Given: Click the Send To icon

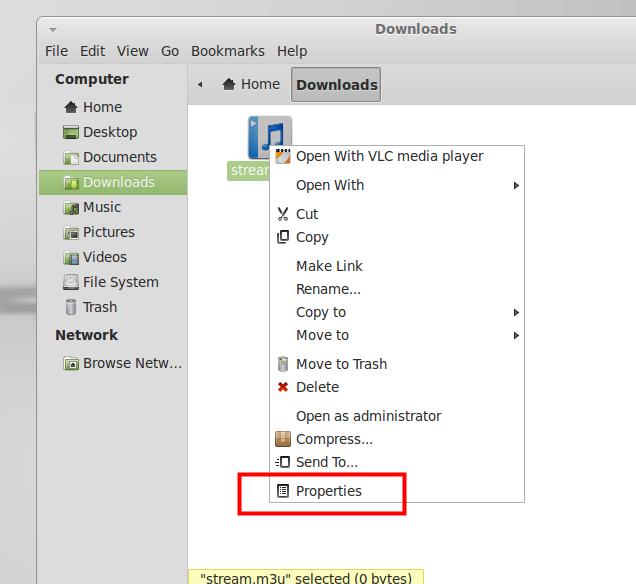Looking at the screenshot, I should (x=283, y=462).
